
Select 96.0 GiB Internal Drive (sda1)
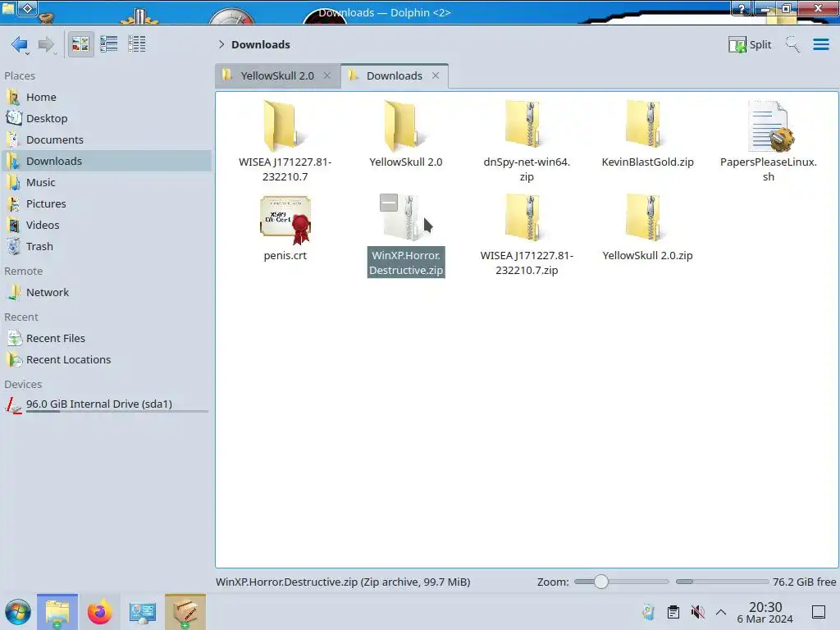coord(106,404)
